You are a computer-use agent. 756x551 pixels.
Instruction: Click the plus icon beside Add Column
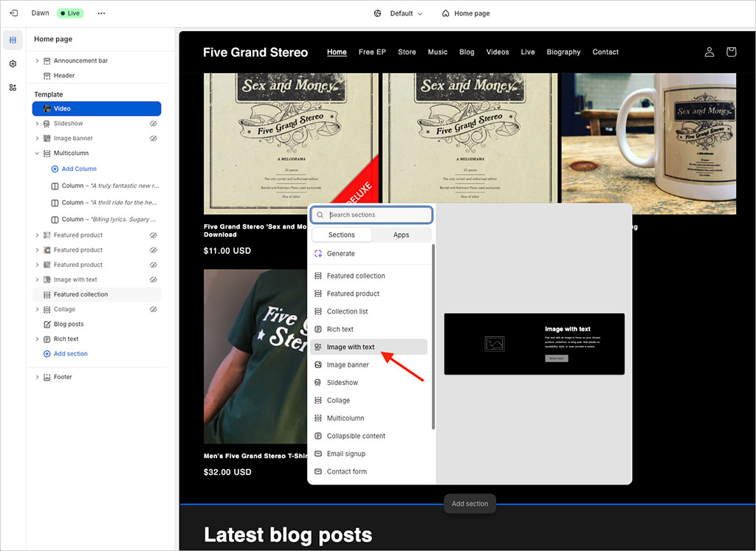pos(55,169)
